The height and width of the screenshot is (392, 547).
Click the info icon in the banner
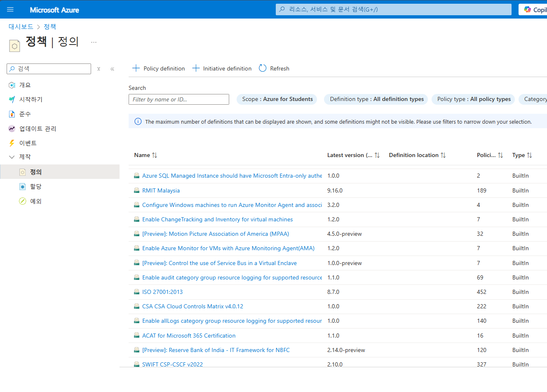[x=138, y=122]
